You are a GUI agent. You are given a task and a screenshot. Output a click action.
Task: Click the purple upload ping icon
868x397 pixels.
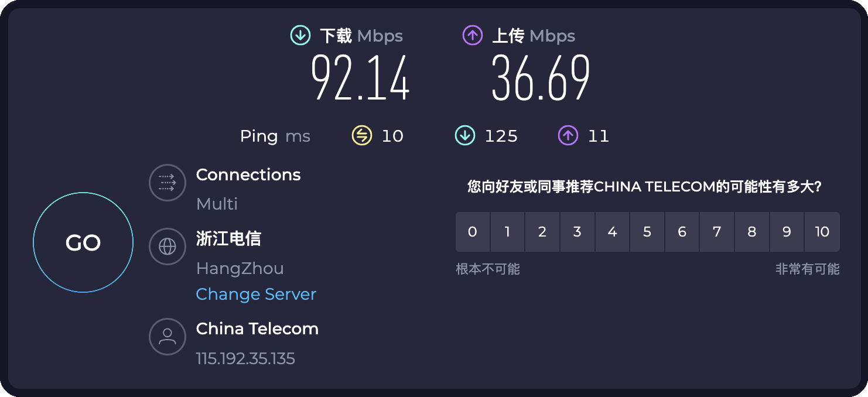tap(568, 136)
